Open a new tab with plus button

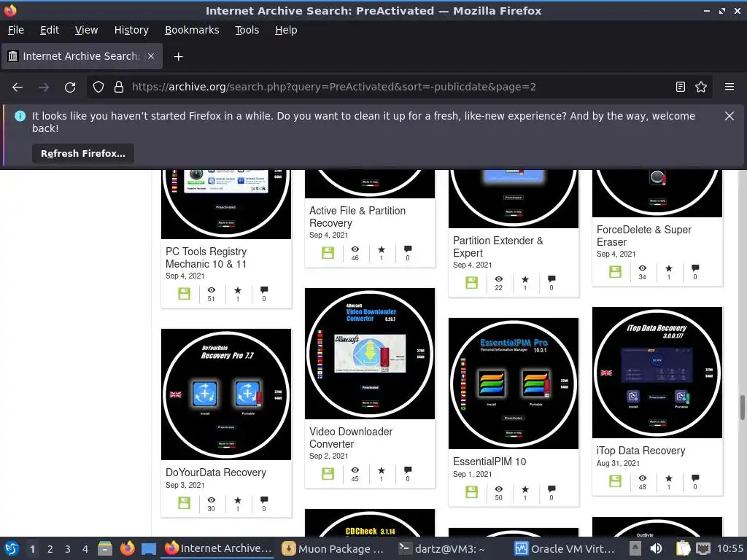point(178,57)
